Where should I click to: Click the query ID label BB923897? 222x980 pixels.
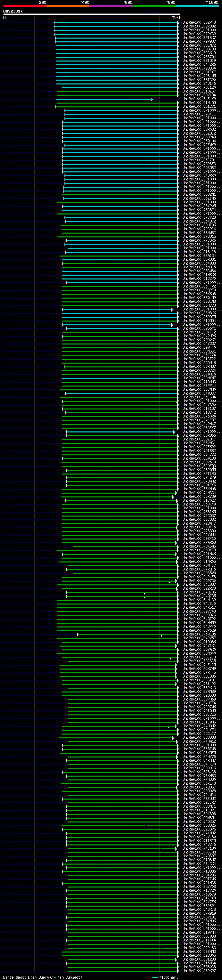coord(13,11)
